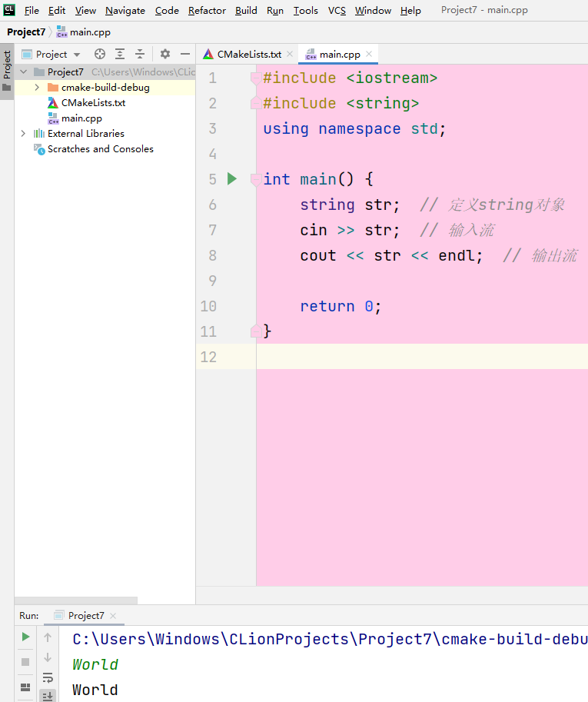Viewport: 588px width, 702px height.
Task: Open the Window menu
Action: (x=374, y=10)
